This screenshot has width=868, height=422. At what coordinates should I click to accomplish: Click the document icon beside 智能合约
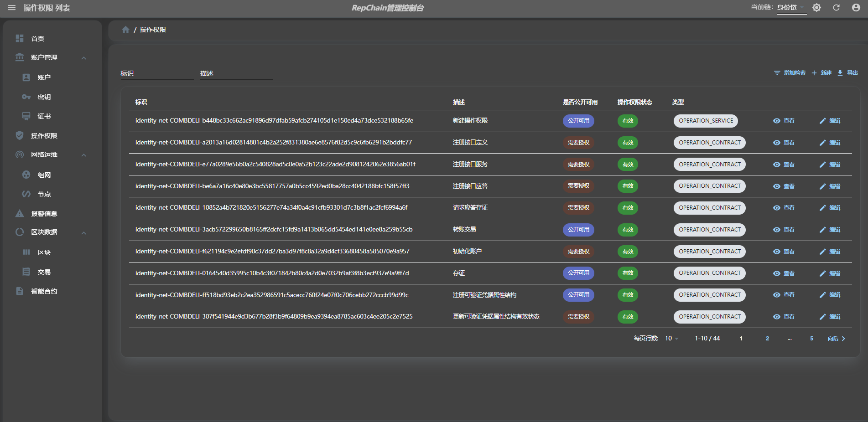click(x=20, y=291)
